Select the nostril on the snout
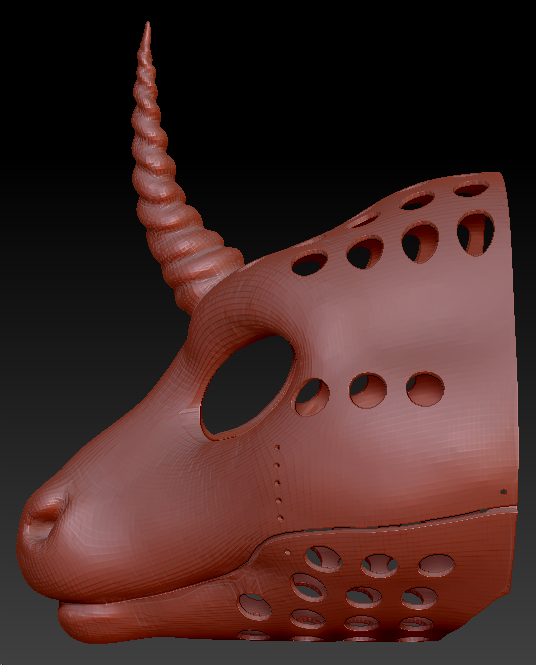Image resolution: width=536 pixels, height=665 pixels. (x=45, y=522)
